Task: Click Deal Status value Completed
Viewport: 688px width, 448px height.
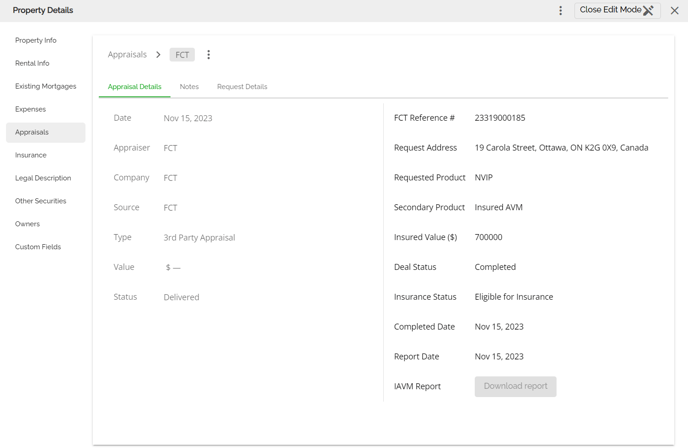Action: click(x=495, y=267)
